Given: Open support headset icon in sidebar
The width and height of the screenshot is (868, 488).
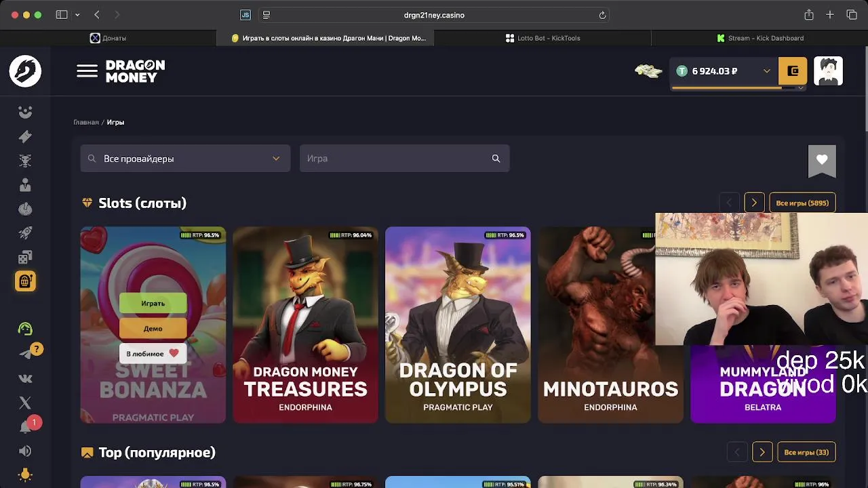Looking at the screenshot, I should (25, 329).
